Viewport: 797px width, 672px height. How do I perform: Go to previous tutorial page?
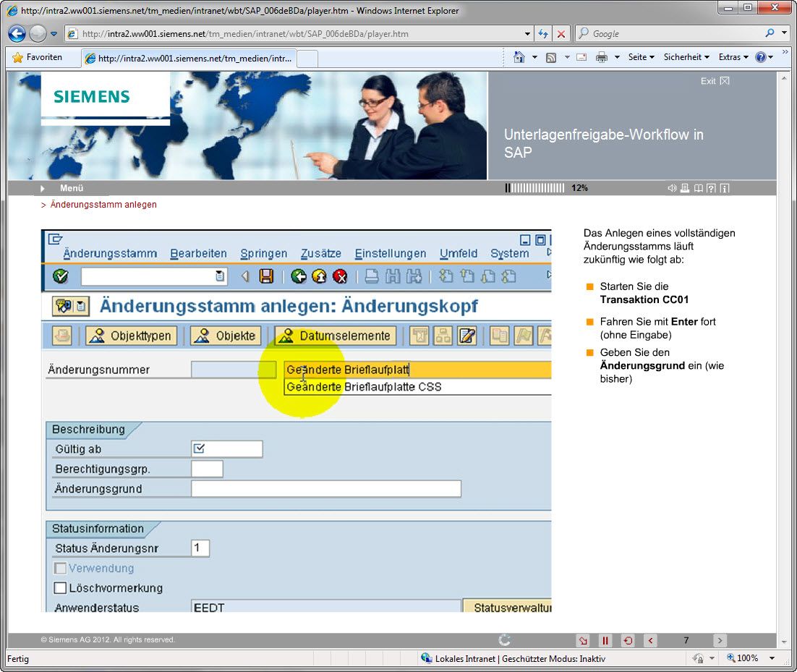tap(650, 640)
